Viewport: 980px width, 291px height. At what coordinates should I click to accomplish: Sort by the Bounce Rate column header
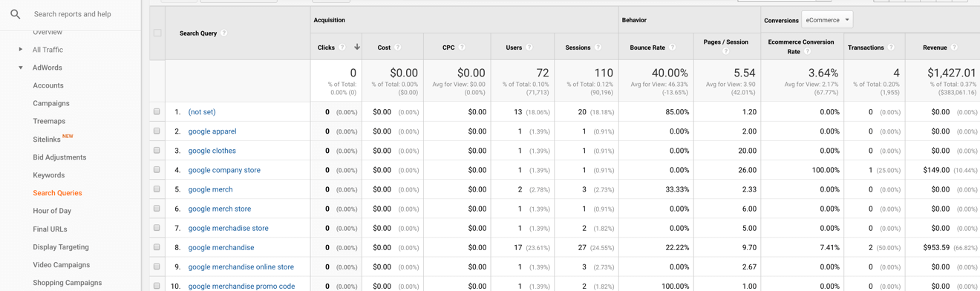[x=647, y=48]
